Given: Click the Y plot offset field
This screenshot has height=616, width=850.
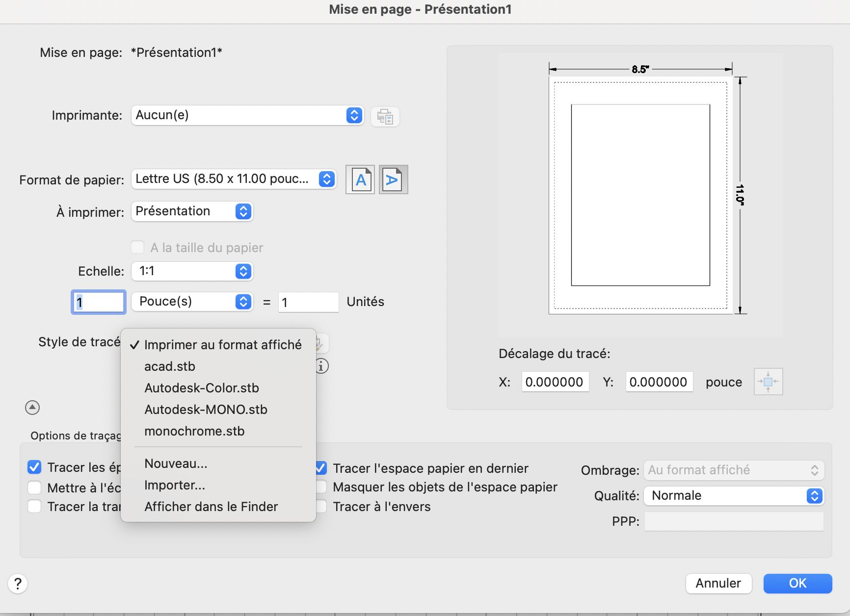Looking at the screenshot, I should pos(659,382).
